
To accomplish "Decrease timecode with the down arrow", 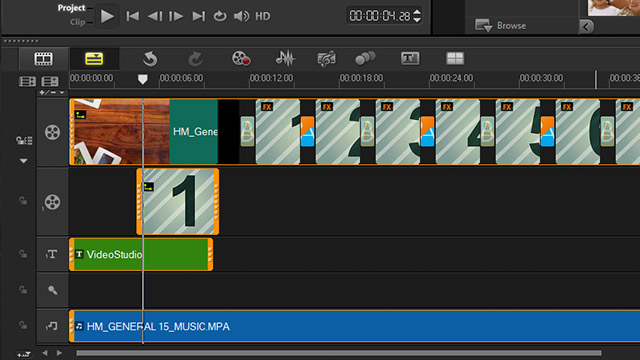I will (x=417, y=20).
